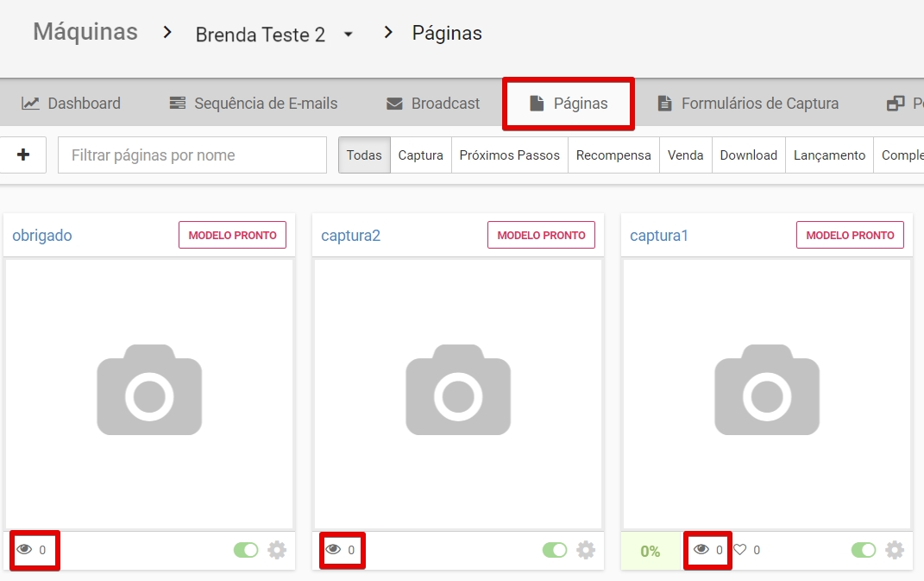
Task: Click the views eye icon on captura2
Action: pyautogui.click(x=333, y=550)
